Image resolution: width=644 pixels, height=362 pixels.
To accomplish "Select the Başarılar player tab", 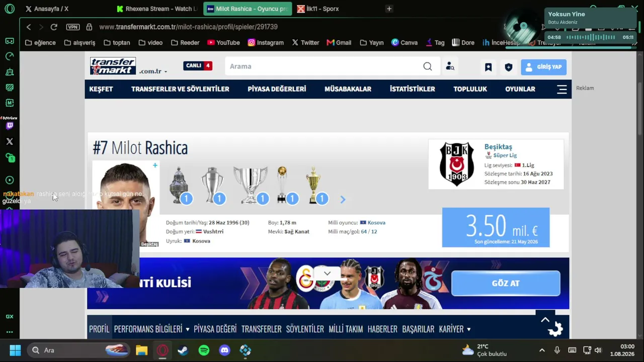I will [x=418, y=329].
